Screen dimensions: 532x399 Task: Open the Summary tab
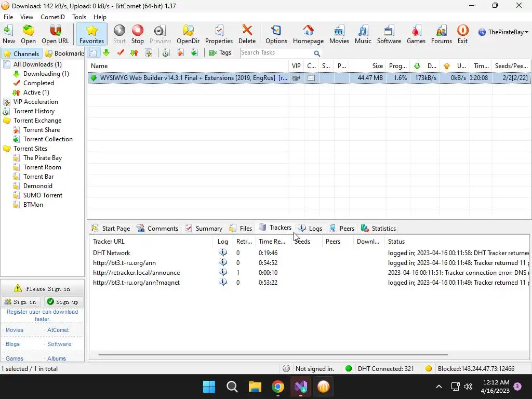204,229
